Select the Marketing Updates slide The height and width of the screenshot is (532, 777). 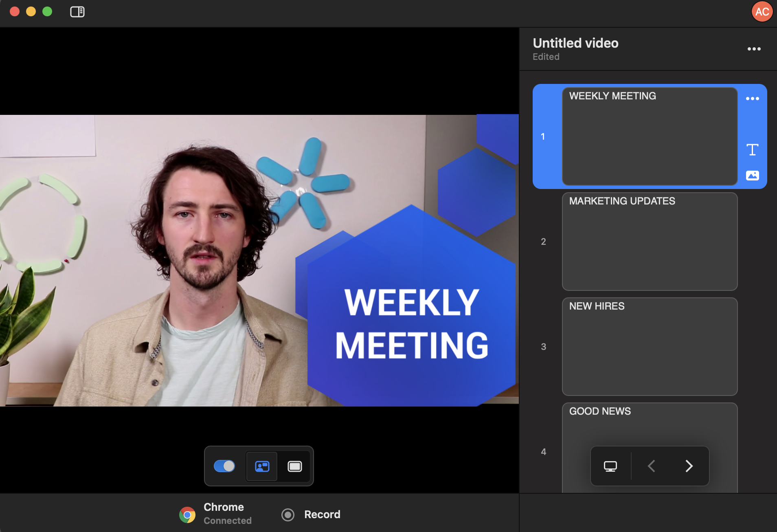point(649,242)
